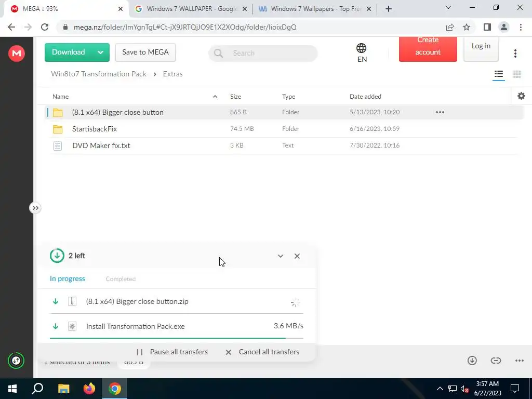Click Save to MEGA button
Screen dimensions: 532x399
coord(145,52)
